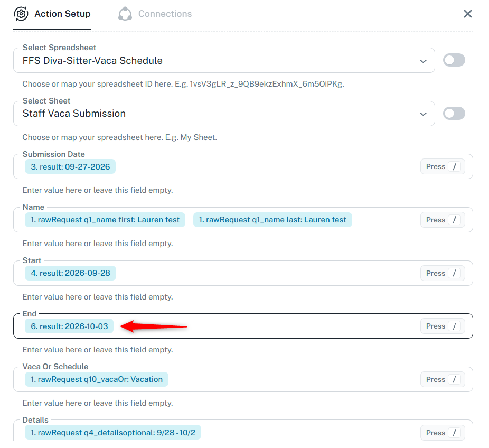Toggle the Select Sheet map switch
This screenshot has width=489, height=448.
tap(454, 114)
